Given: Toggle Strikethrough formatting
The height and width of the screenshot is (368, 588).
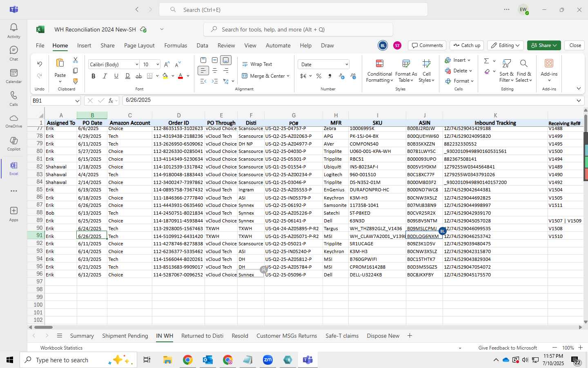Looking at the screenshot, I should click(139, 76).
